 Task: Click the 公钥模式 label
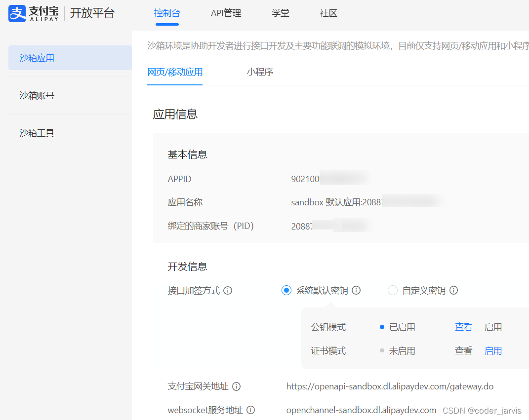click(328, 327)
